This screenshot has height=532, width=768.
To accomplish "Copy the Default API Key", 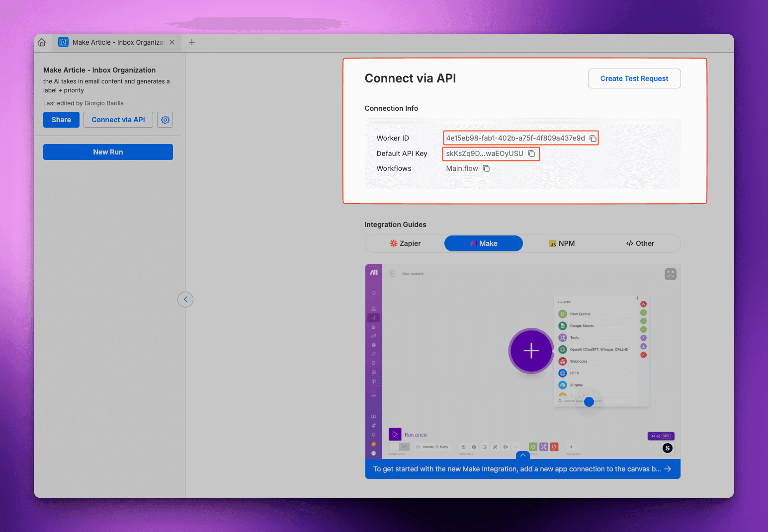I will coord(531,153).
